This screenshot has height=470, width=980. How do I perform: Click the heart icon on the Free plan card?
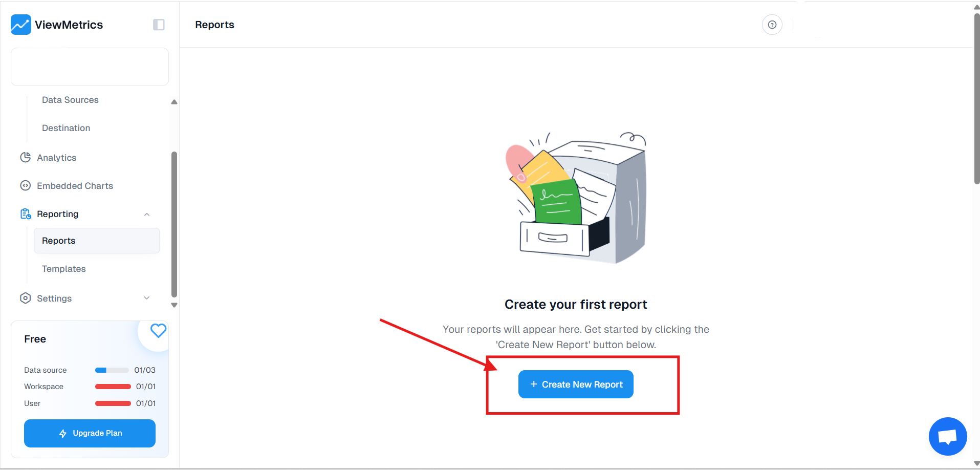pyautogui.click(x=158, y=330)
